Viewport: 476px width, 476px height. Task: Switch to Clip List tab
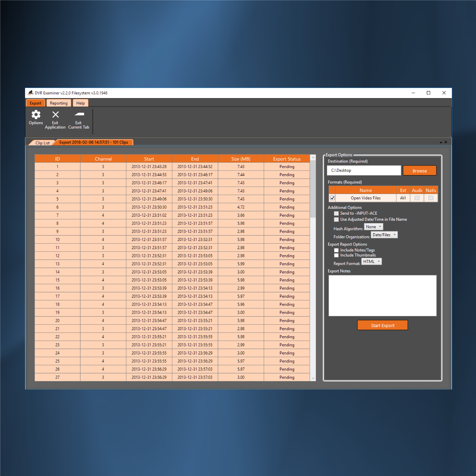click(x=42, y=143)
